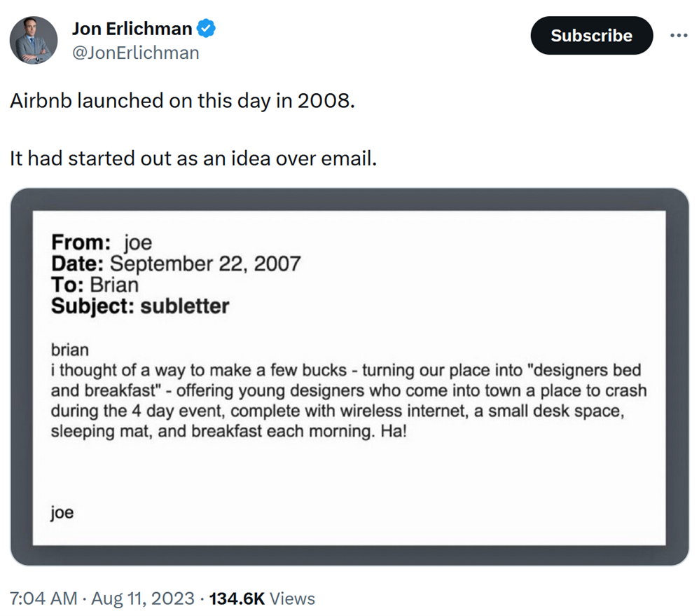The image size is (699, 616).
Task: Click the "Date: September 22, 2007" line
Action: click(x=176, y=264)
